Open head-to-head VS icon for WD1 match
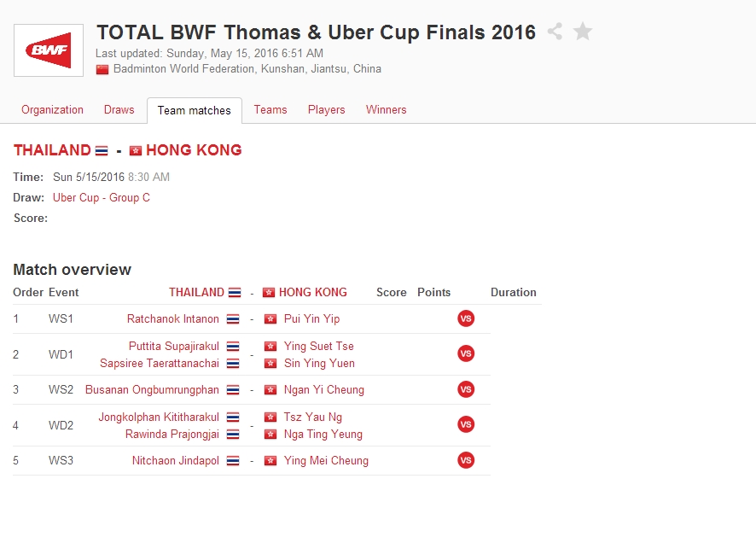Image resolution: width=756 pixels, height=537 pixels. [x=466, y=353]
